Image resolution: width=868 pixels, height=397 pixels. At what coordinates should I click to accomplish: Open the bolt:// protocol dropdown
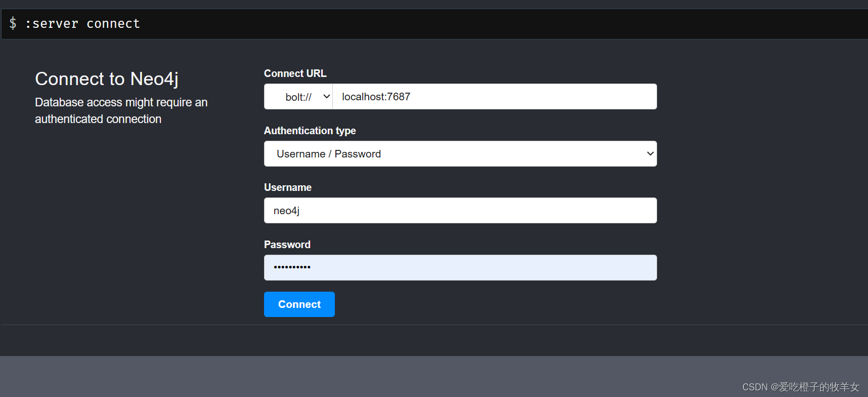pos(298,97)
